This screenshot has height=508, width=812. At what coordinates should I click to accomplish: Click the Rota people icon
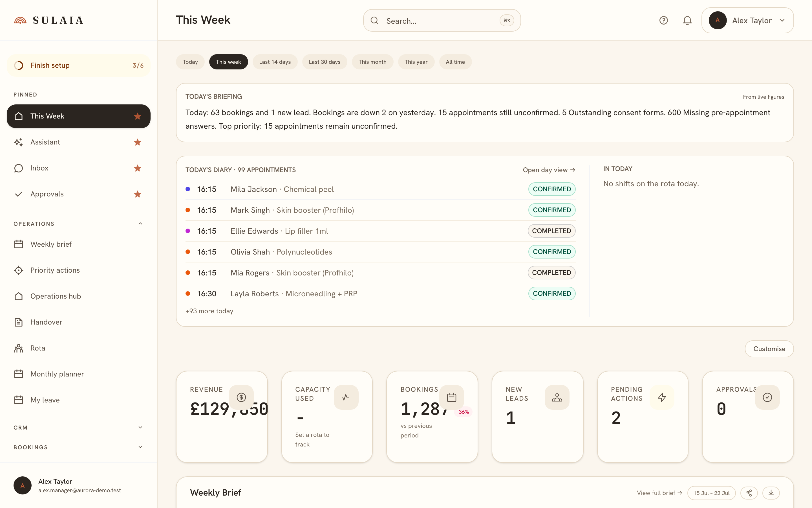[18, 348]
